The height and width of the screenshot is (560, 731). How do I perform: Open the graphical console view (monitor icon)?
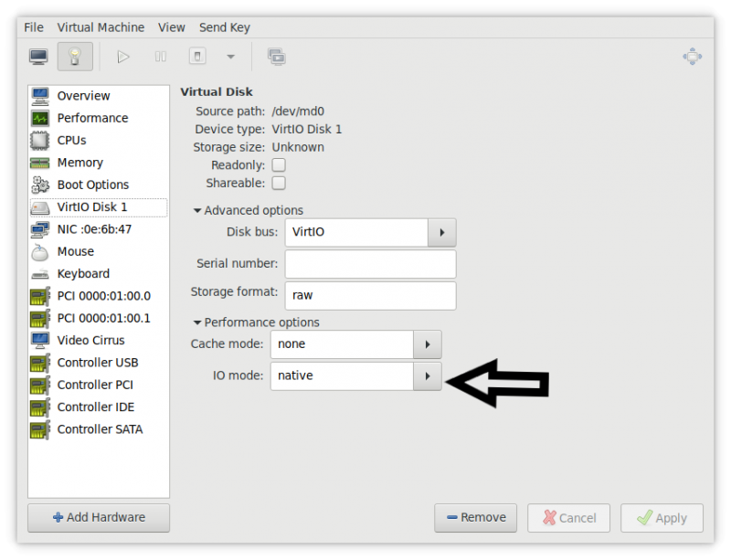(x=37, y=56)
